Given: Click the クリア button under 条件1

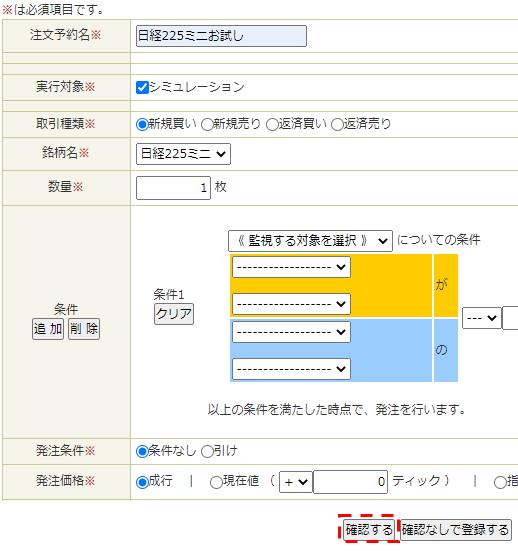Looking at the screenshot, I should click(x=174, y=314).
